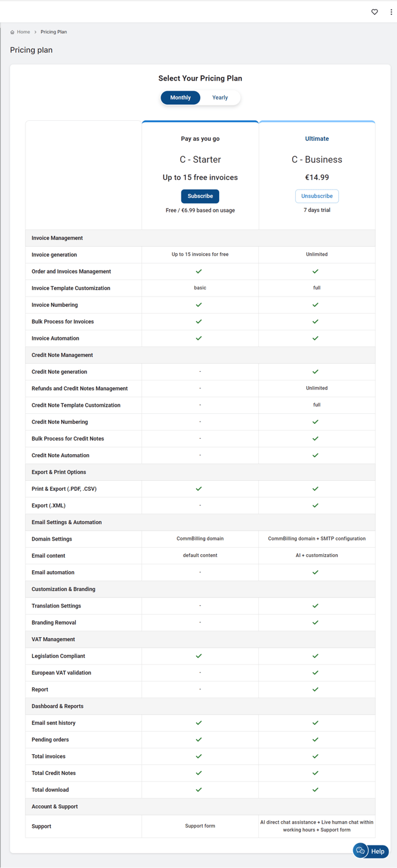Click the C - Business plan title
Image resolution: width=397 pixels, height=868 pixels.
(x=317, y=159)
